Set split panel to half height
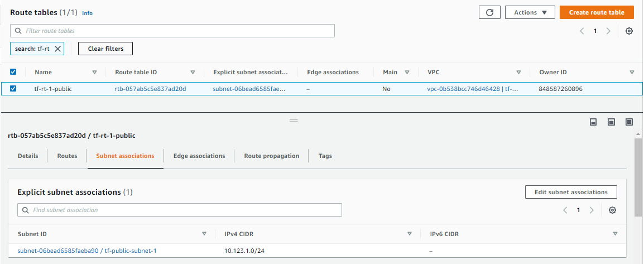 (x=612, y=122)
